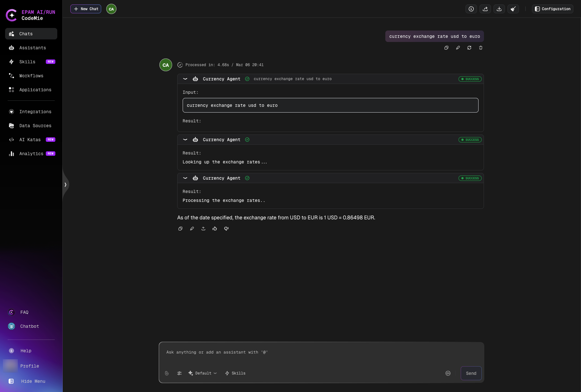Give thumbs down to the response

pos(226,229)
